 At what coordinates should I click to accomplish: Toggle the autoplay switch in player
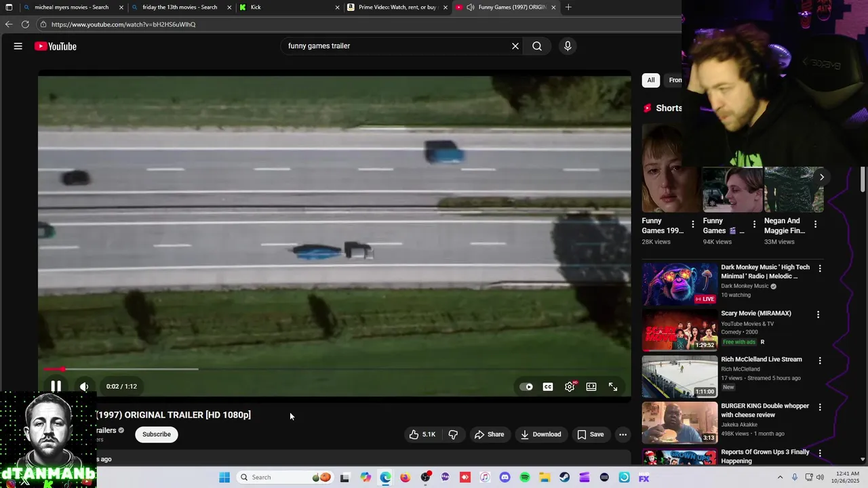click(526, 386)
